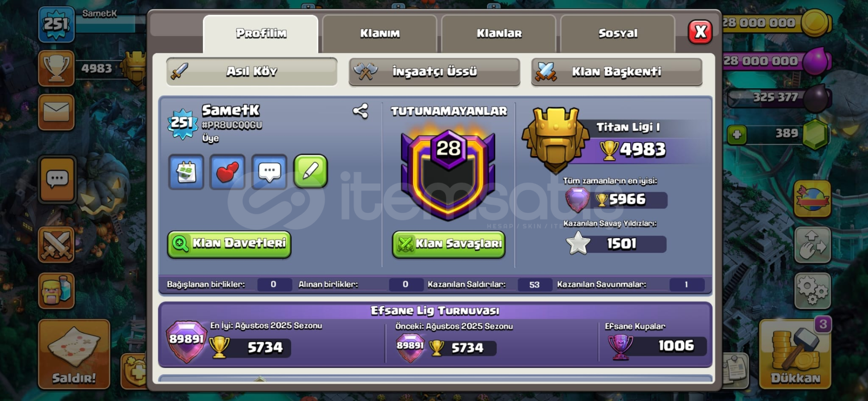
Task: Open Klan Savaşları button
Action: point(449,244)
